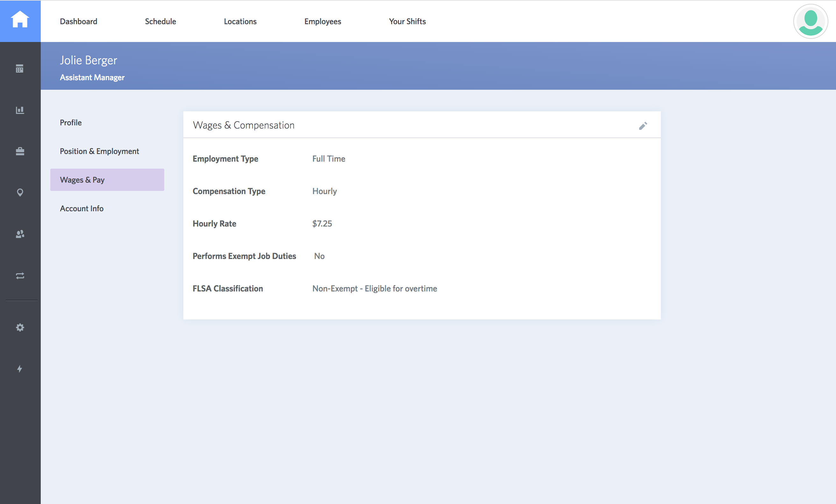Image resolution: width=836 pixels, height=504 pixels.
Task: Click the Hourly compensation value
Action: tap(325, 191)
